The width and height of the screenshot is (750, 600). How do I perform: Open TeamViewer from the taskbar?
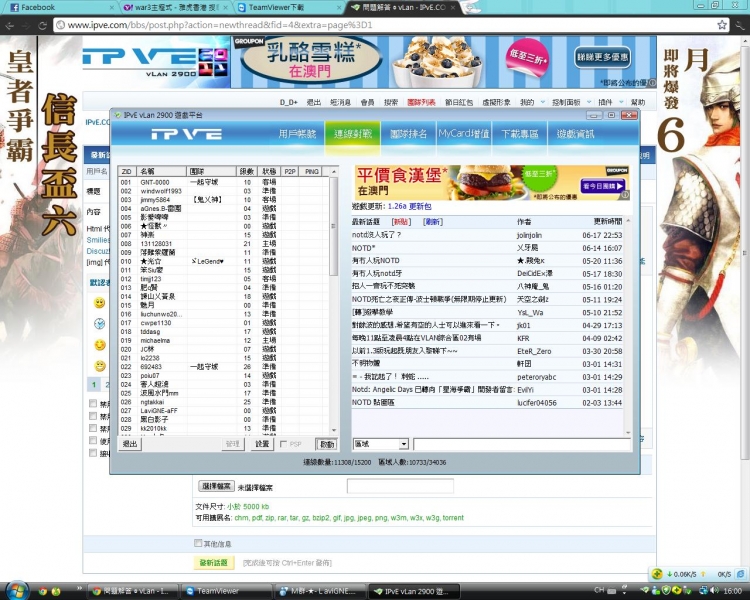click(x=226, y=591)
